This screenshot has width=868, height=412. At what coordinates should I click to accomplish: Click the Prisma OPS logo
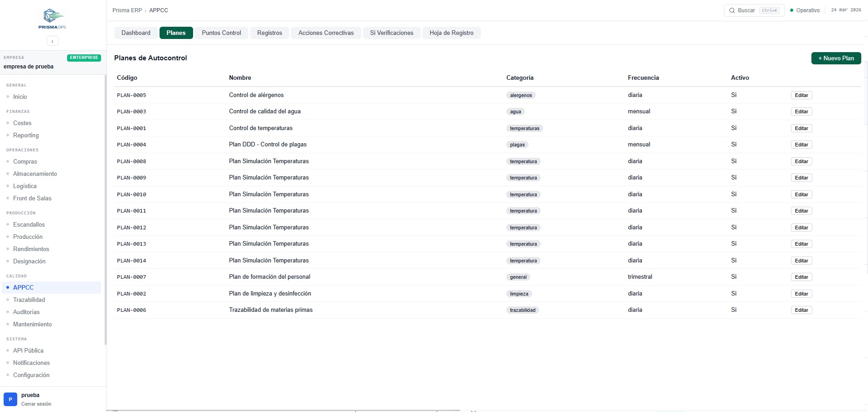(53, 19)
